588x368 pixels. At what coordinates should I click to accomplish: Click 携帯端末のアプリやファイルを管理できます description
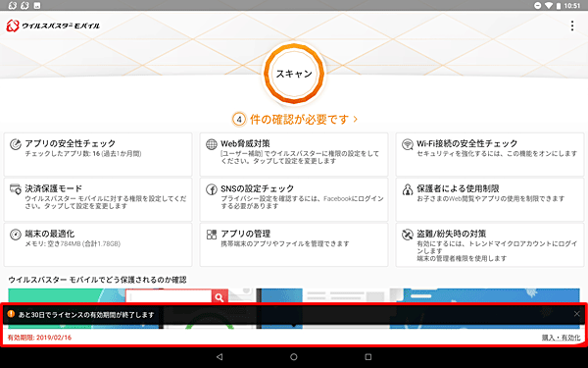285,244
